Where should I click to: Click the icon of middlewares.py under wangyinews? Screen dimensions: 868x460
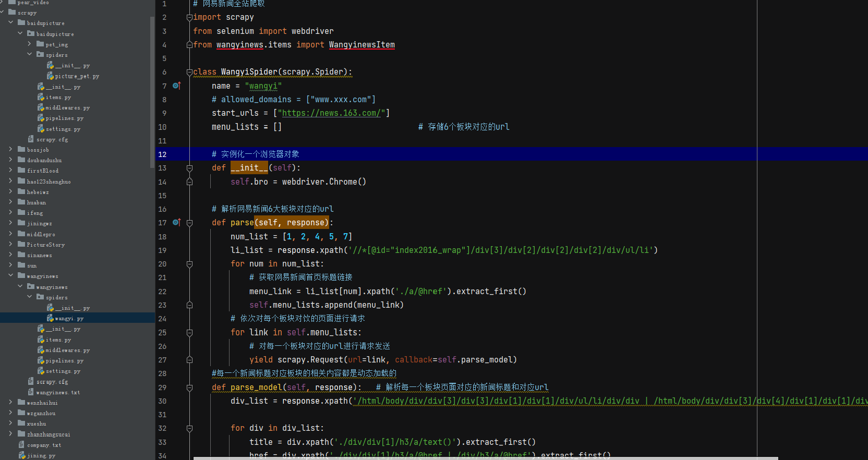(41, 350)
